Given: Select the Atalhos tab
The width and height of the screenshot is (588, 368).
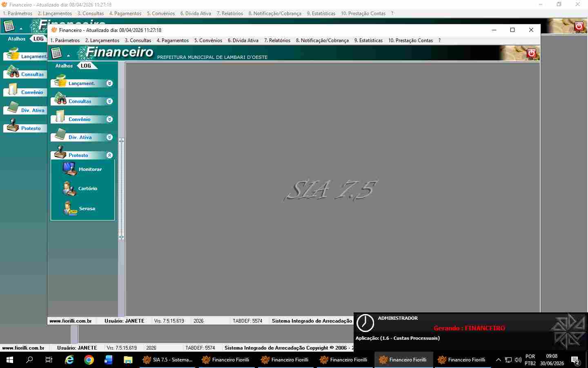Looking at the screenshot, I should pos(64,66).
